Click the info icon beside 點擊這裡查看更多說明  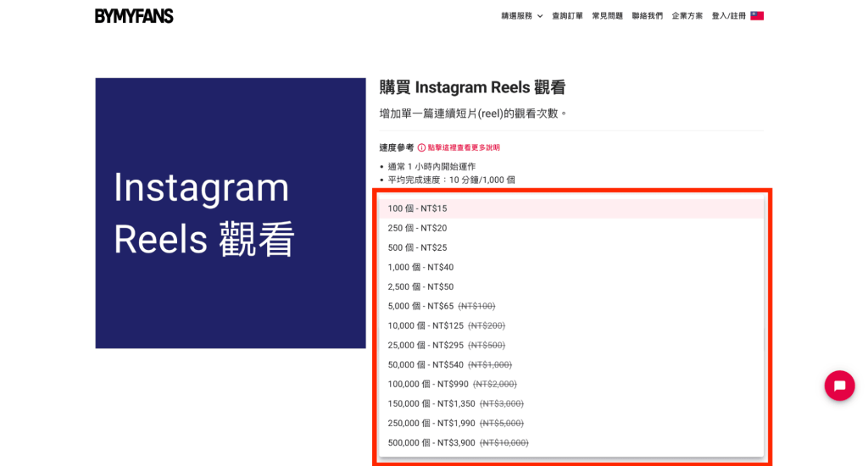(x=421, y=147)
